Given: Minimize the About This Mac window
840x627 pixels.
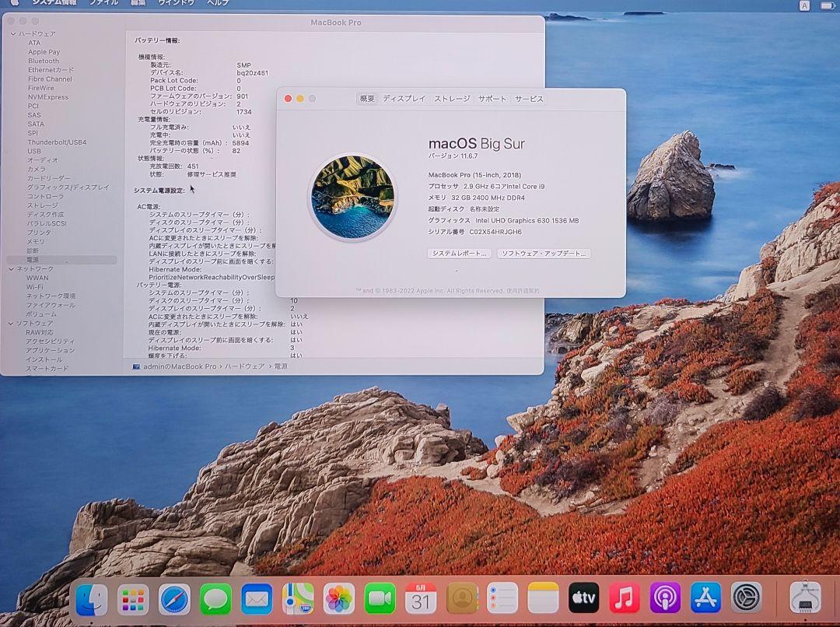Looking at the screenshot, I should point(300,99).
